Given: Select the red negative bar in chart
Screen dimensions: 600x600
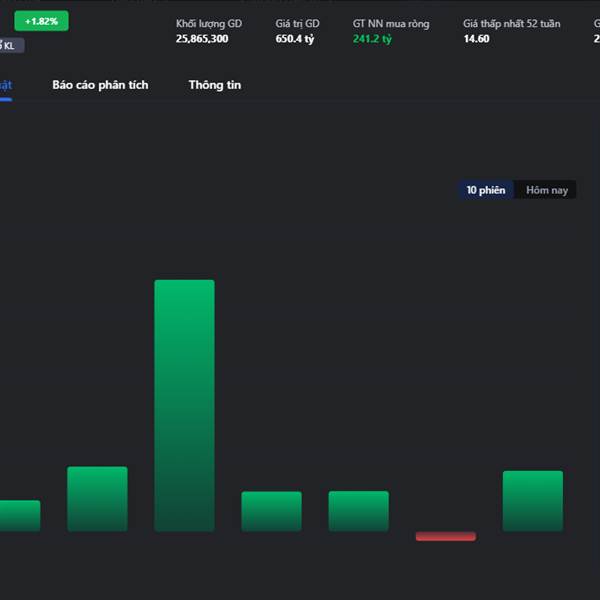Looking at the screenshot, I should (446, 536).
